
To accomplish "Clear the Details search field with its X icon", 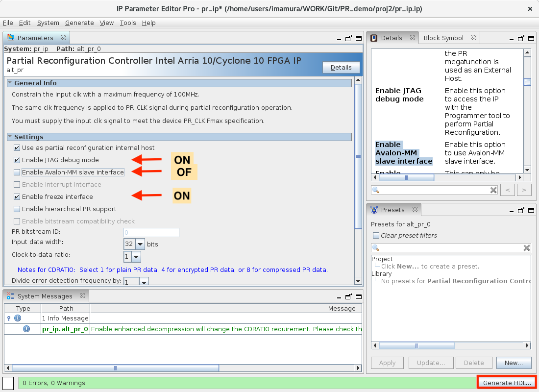I will [x=493, y=190].
